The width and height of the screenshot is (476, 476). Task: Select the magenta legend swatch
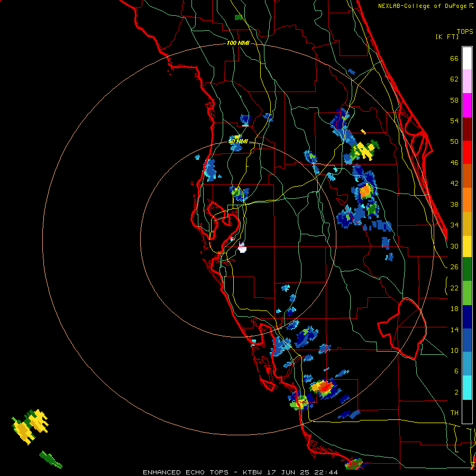tap(467, 105)
